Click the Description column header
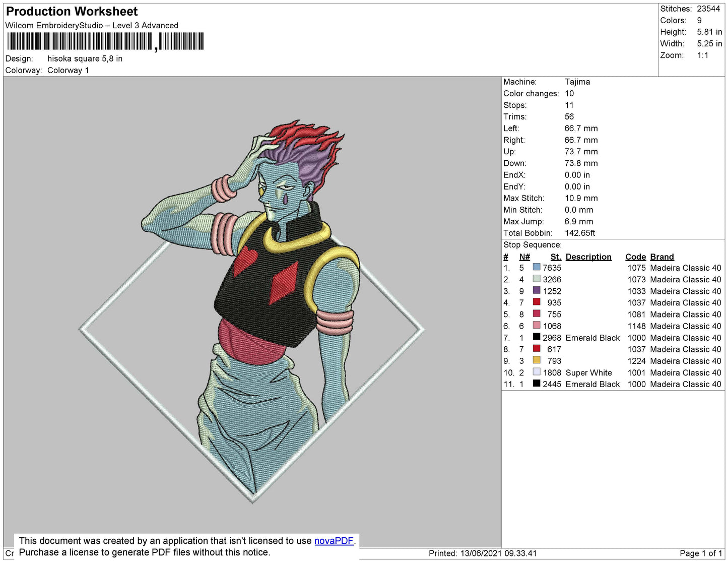 588,257
